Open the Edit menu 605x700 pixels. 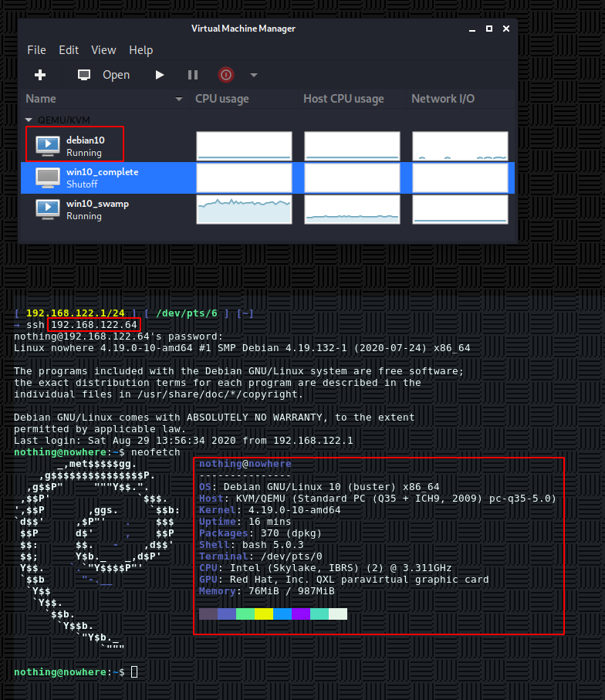tap(69, 50)
